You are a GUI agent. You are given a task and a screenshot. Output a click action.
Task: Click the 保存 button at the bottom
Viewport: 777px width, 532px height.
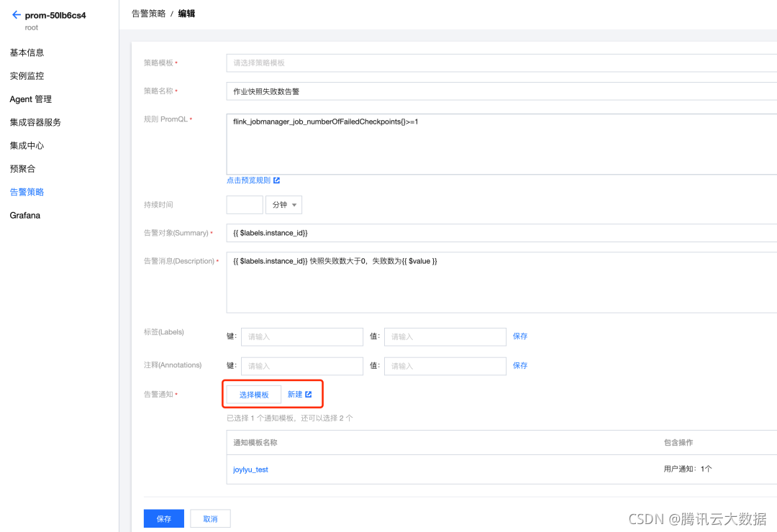click(163, 518)
